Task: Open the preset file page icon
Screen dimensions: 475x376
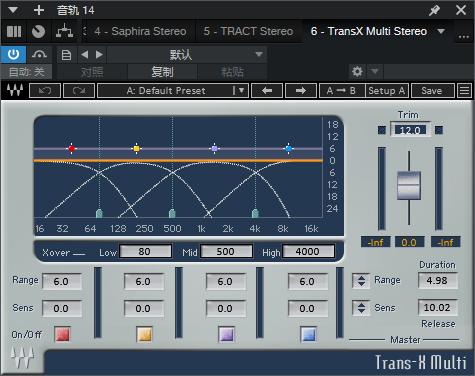Action: tap(66, 55)
